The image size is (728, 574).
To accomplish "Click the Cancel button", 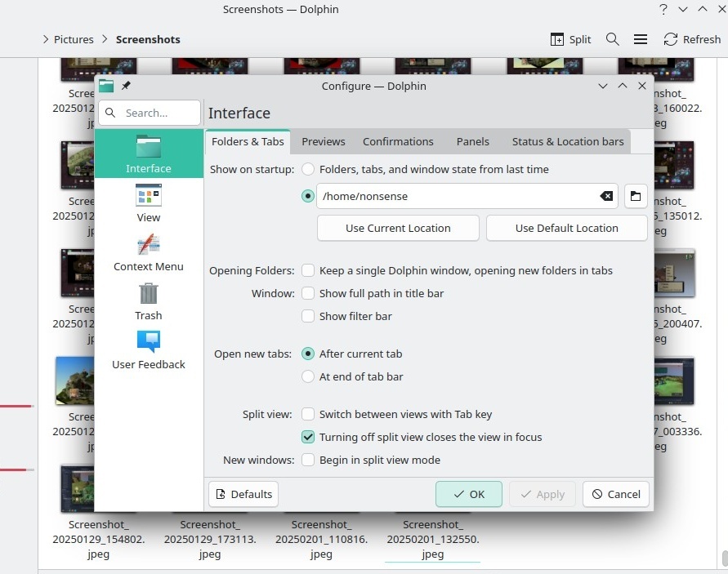I will point(615,494).
